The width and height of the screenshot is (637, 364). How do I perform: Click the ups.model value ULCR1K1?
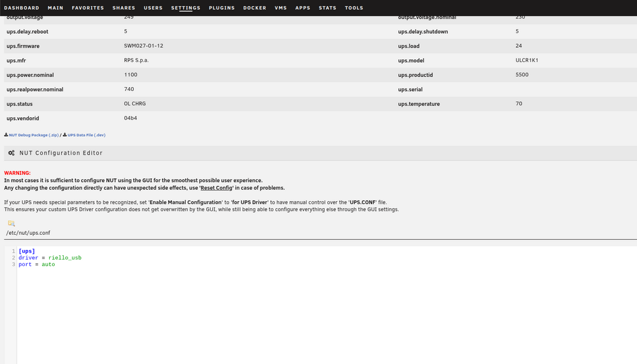tap(527, 60)
